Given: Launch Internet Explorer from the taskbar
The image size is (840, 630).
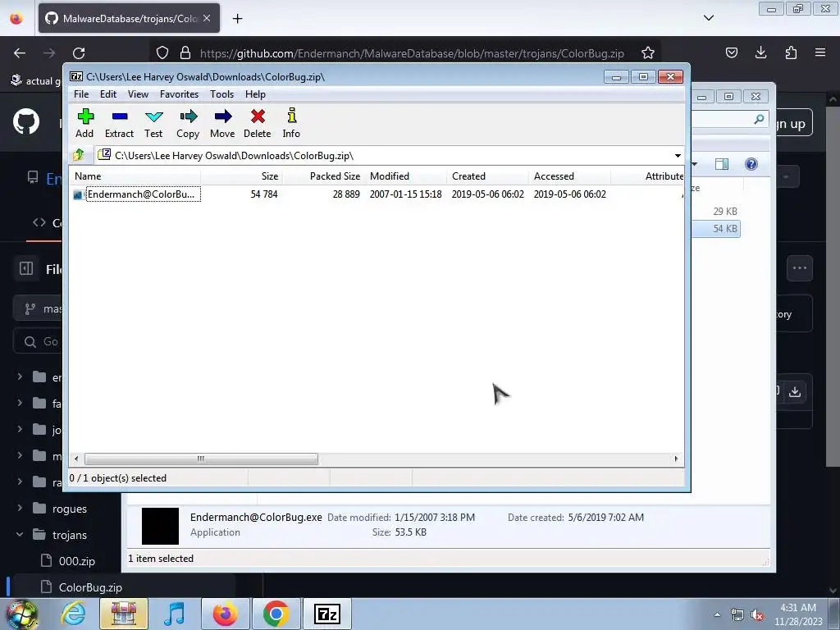Looking at the screenshot, I should pos(73,614).
